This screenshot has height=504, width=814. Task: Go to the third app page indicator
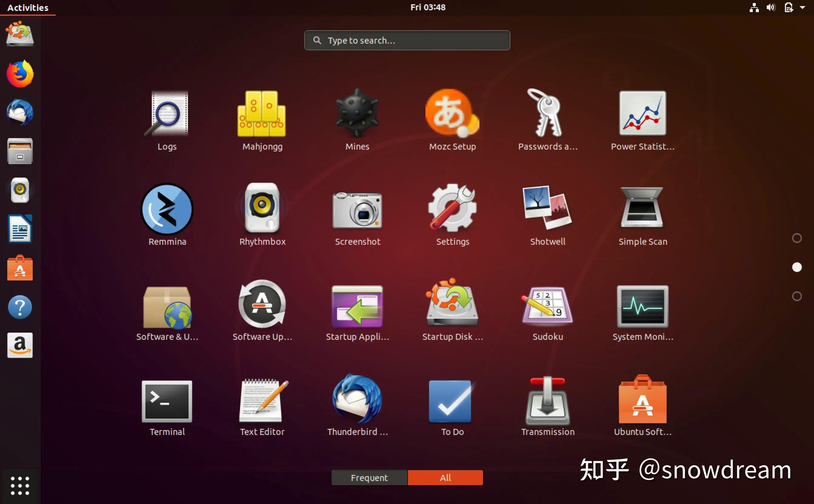click(x=797, y=296)
